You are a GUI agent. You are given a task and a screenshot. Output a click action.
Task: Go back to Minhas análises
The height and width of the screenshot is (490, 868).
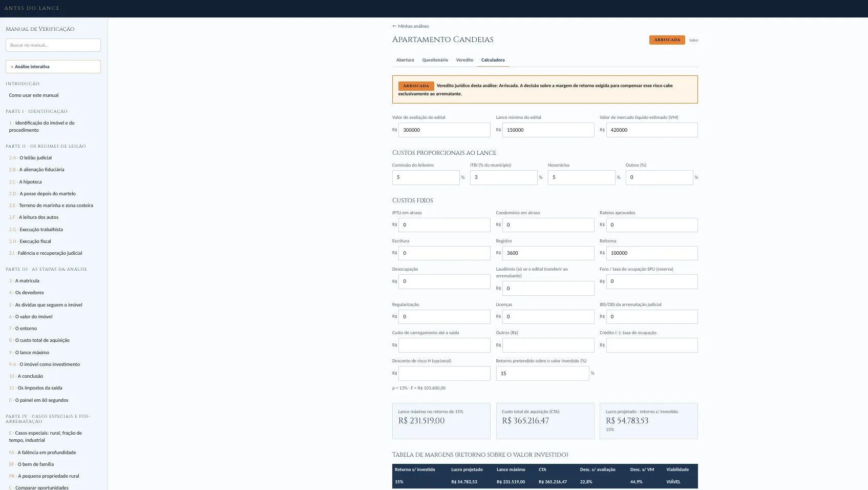[x=411, y=26]
